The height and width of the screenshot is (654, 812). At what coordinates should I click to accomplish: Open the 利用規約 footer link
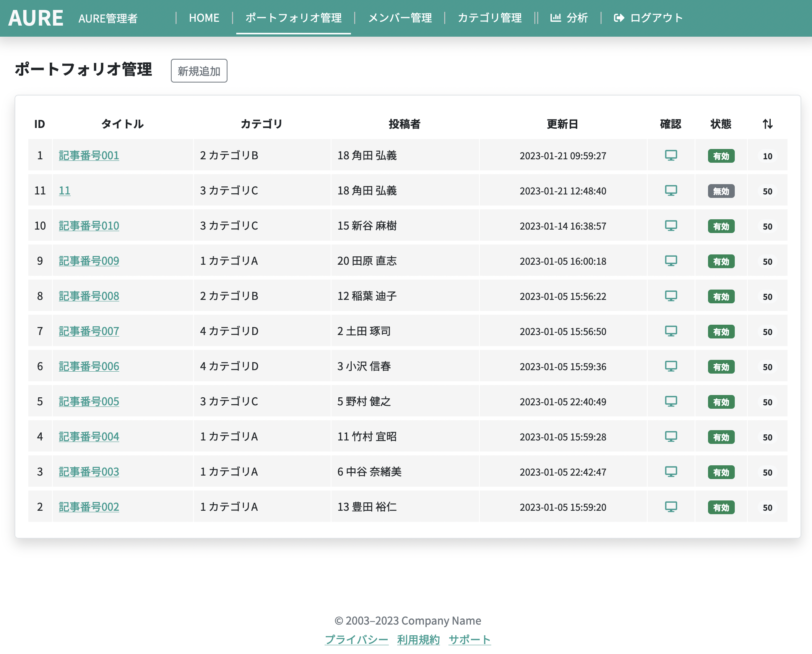pos(418,639)
